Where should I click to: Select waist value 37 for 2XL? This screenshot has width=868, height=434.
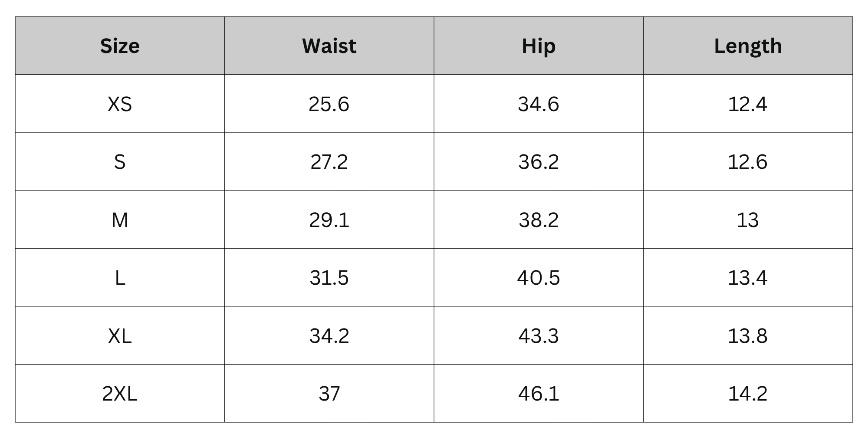point(329,394)
